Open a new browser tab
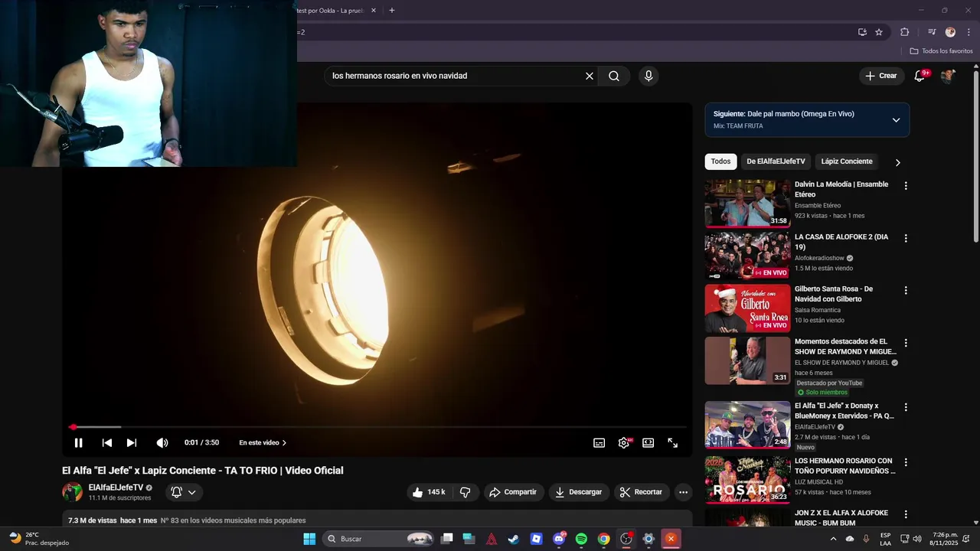 (x=392, y=11)
